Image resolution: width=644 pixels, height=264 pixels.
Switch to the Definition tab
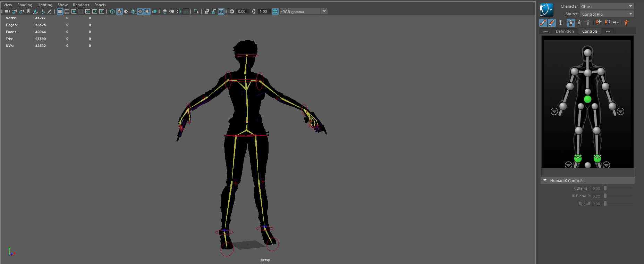click(x=565, y=31)
